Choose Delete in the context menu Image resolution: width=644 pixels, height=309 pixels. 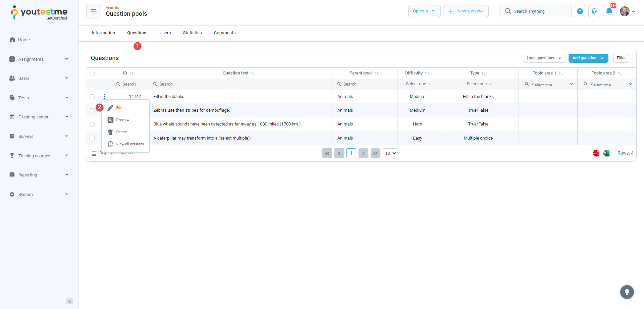click(x=125, y=132)
